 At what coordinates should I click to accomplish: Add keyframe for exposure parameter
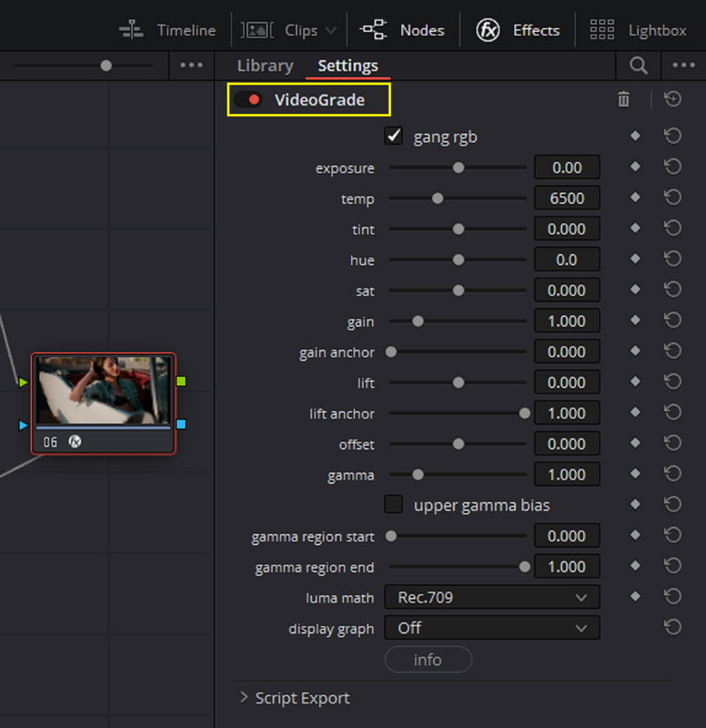[x=635, y=167]
